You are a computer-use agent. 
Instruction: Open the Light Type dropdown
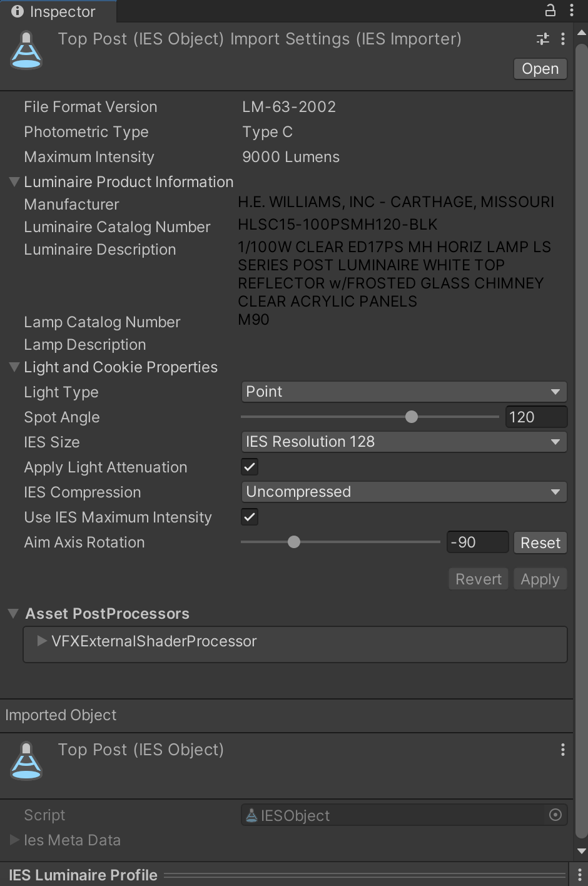coord(403,392)
